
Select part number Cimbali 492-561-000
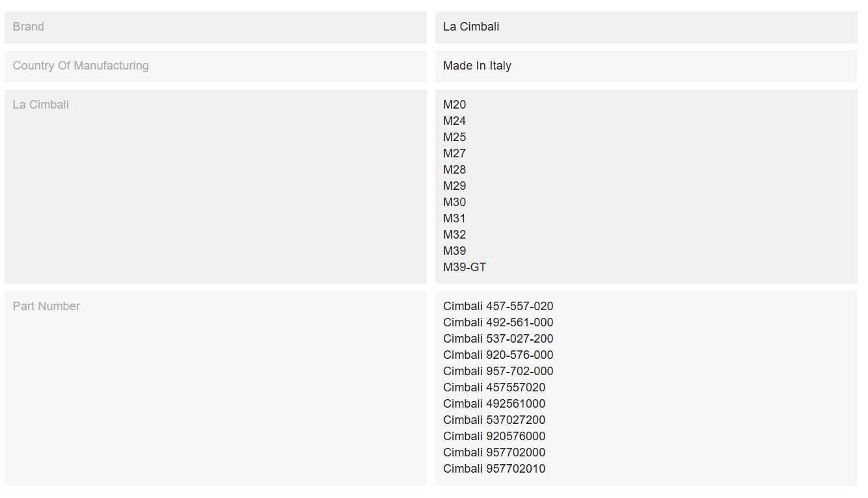(498, 322)
